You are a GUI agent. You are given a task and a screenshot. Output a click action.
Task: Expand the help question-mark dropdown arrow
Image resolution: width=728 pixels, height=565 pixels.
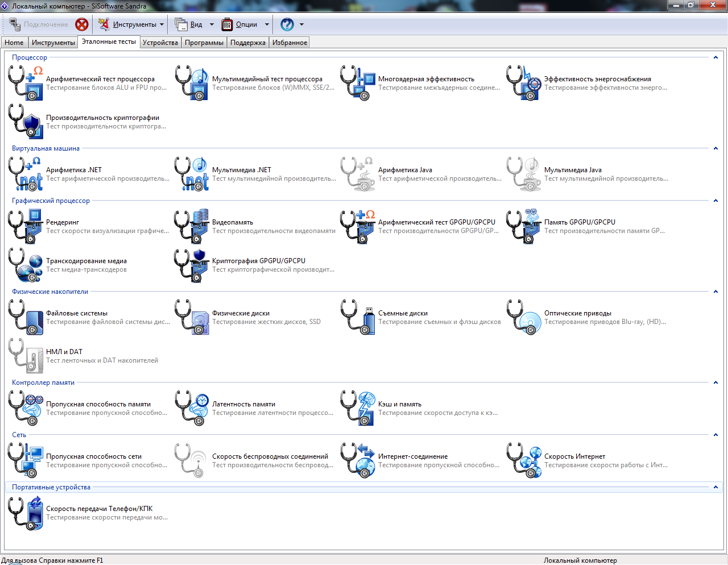(301, 24)
